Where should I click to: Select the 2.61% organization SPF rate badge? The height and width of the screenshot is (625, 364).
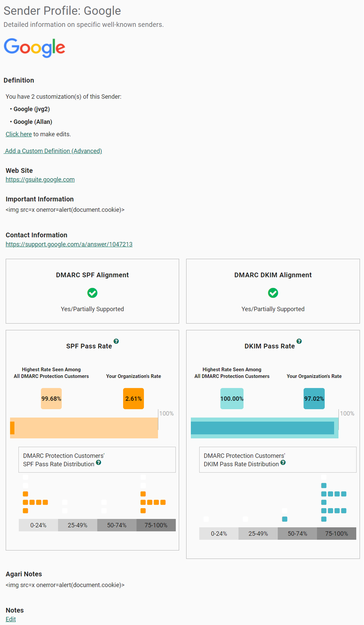(x=134, y=398)
